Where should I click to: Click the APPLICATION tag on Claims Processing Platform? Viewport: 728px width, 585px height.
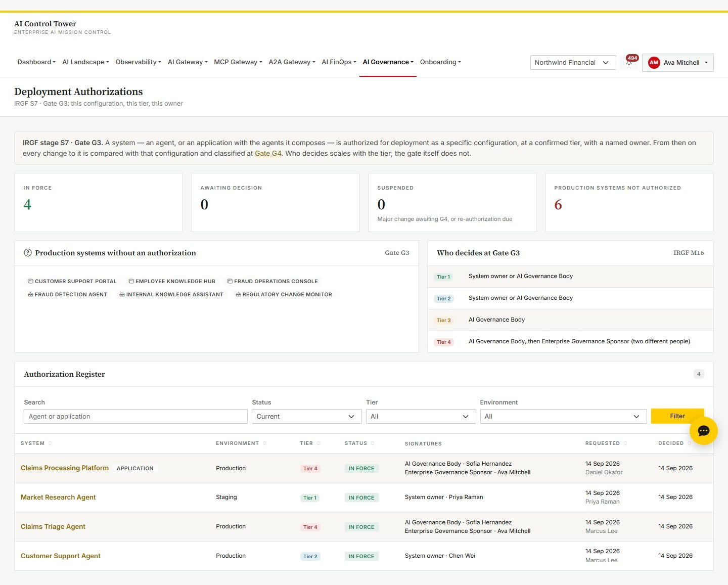click(135, 469)
